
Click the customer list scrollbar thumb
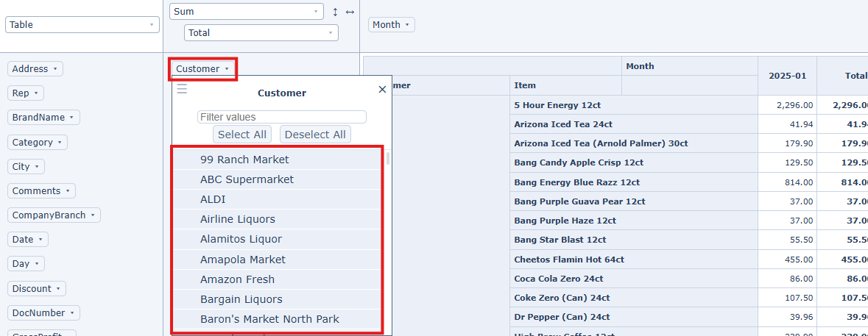click(388, 159)
